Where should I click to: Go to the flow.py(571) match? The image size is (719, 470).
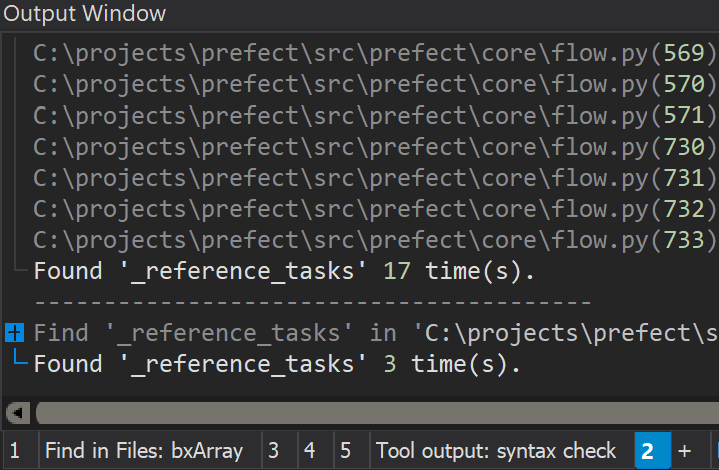(374, 115)
